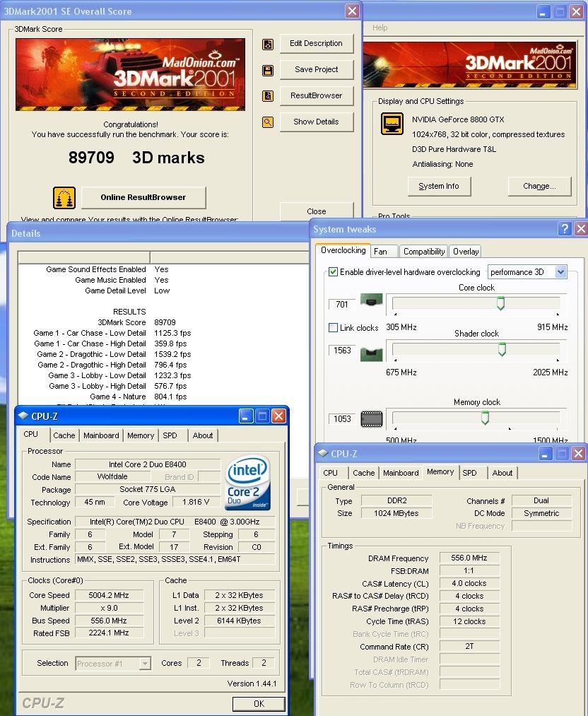The image size is (588, 716).
Task: Click the shader clock value field 1563
Action: tap(342, 351)
